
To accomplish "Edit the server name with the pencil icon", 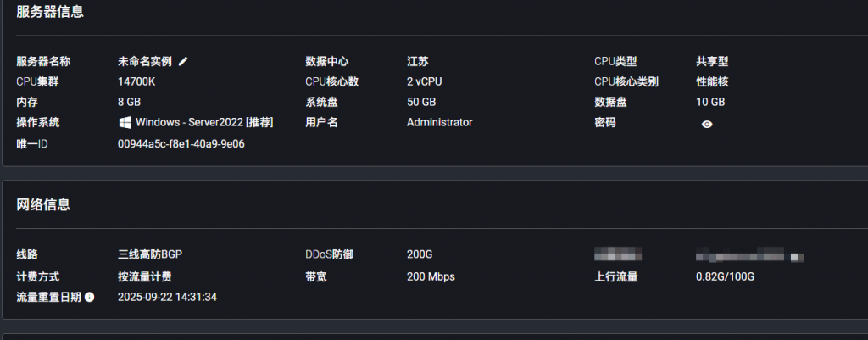I will pyautogui.click(x=183, y=62).
